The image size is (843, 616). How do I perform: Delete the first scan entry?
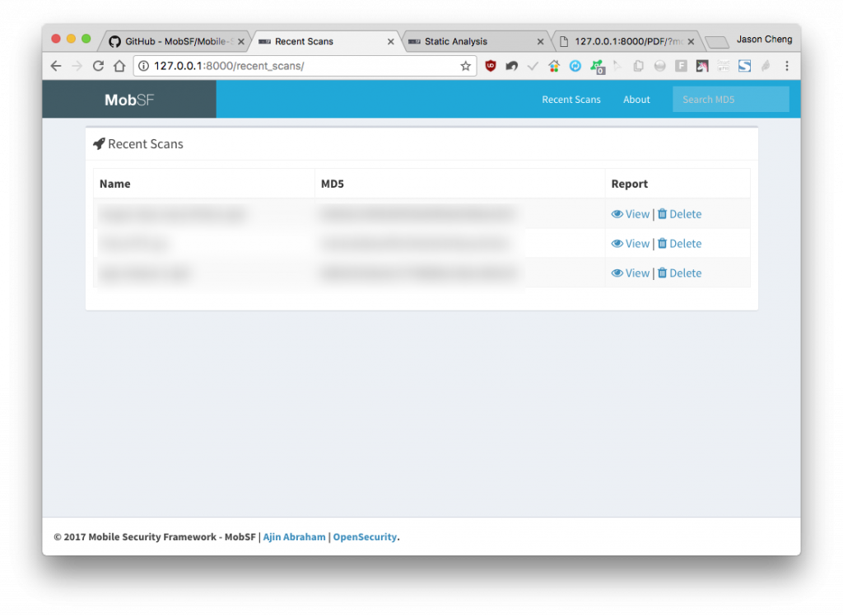point(679,214)
